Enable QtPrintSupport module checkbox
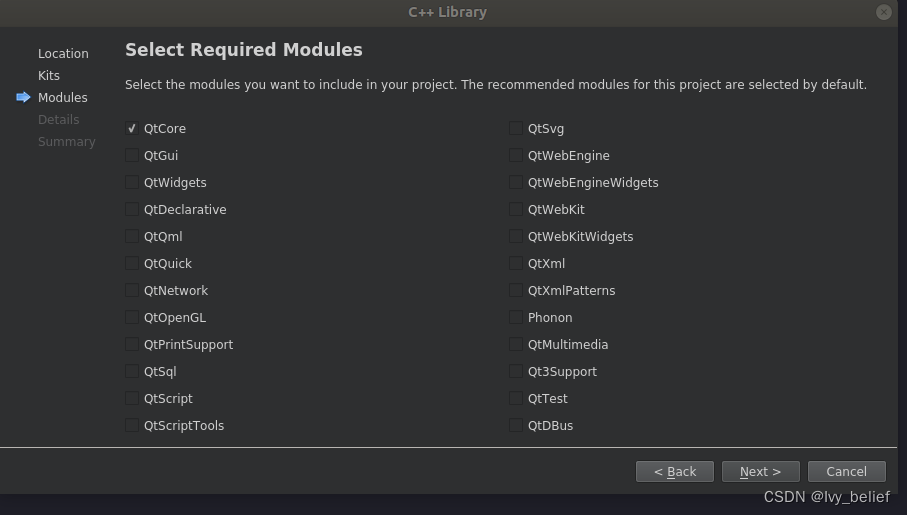Viewport: 907px width, 515px height. [132, 344]
